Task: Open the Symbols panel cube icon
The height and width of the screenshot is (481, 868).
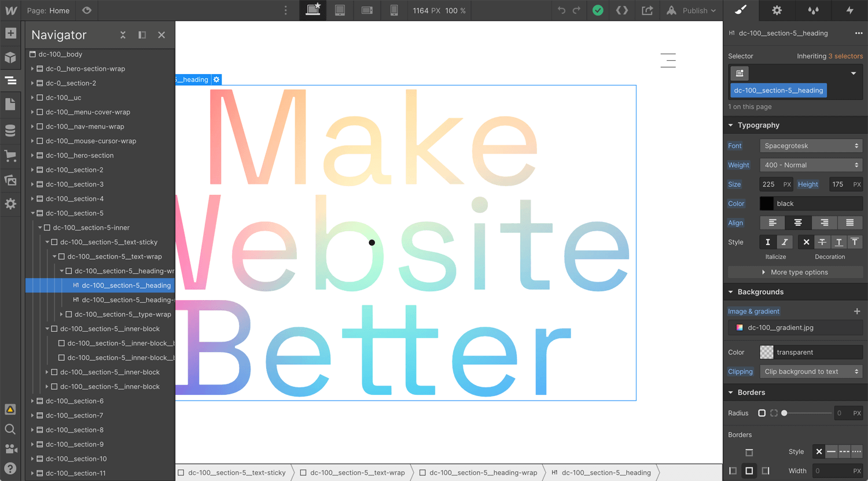Action: (10, 57)
